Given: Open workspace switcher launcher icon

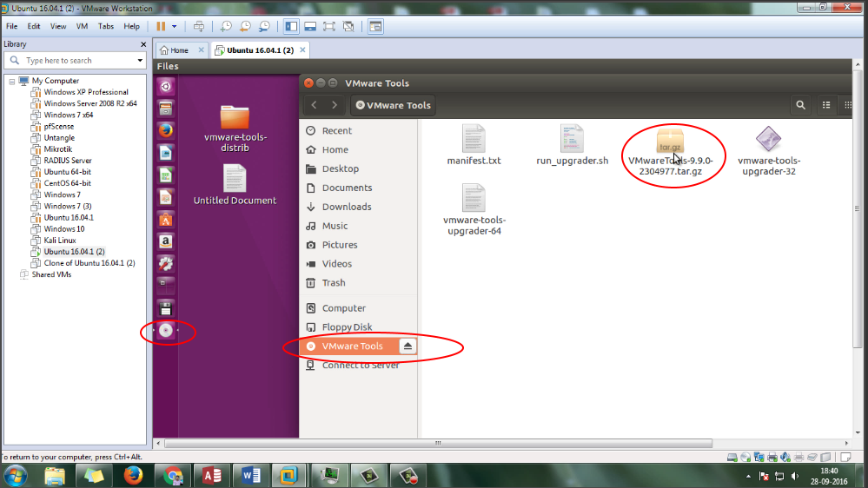Looking at the screenshot, I should (x=165, y=286).
